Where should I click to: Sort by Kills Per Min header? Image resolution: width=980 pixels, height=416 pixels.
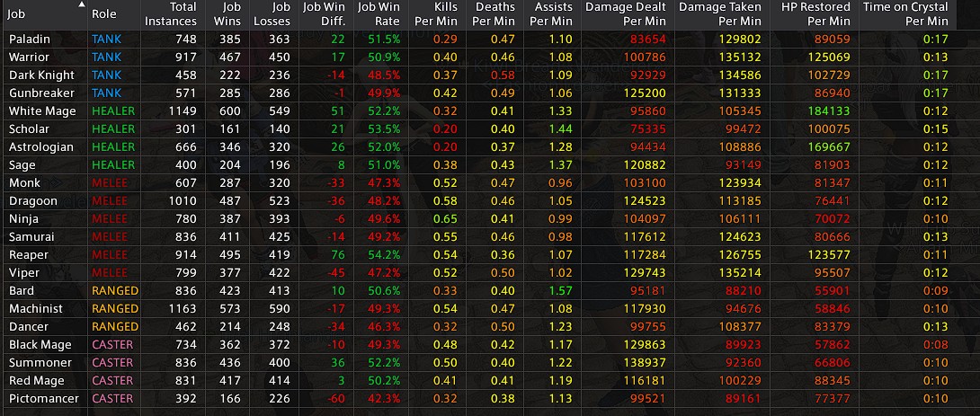coord(436,13)
